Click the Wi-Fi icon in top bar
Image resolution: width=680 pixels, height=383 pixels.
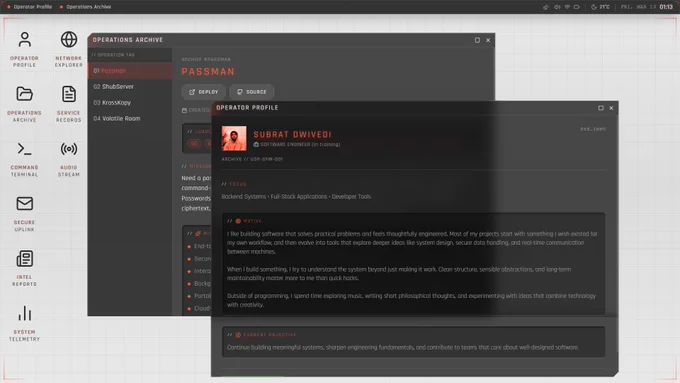click(567, 7)
